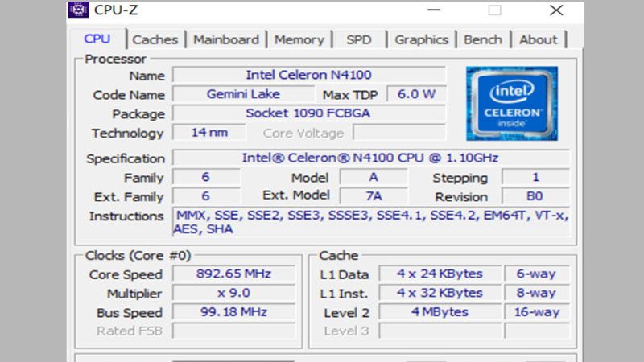Open the Mainboard tab

pyautogui.click(x=226, y=39)
